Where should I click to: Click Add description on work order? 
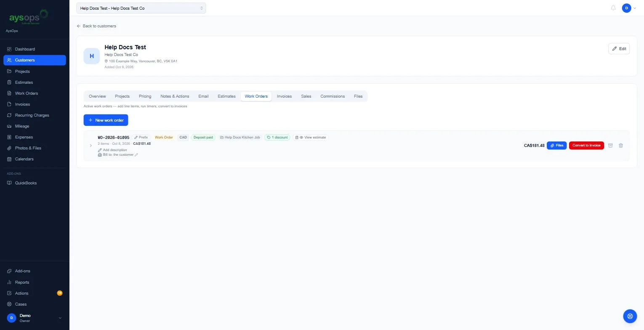pyautogui.click(x=112, y=150)
